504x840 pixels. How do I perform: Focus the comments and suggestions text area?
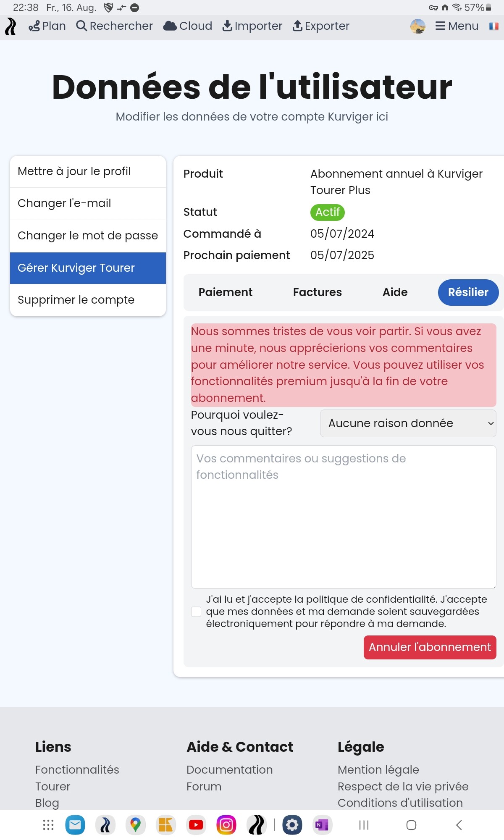click(344, 517)
